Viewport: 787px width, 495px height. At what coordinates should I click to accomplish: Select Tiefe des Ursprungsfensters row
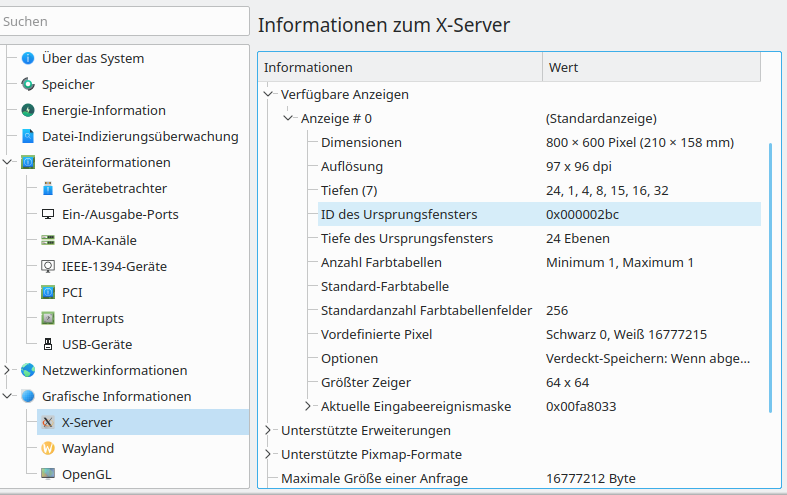coord(540,238)
